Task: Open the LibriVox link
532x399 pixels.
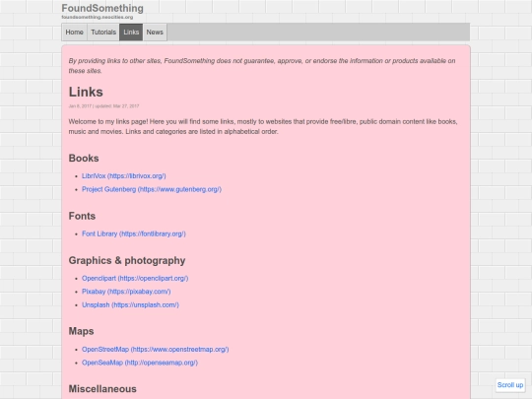Action: (123, 176)
